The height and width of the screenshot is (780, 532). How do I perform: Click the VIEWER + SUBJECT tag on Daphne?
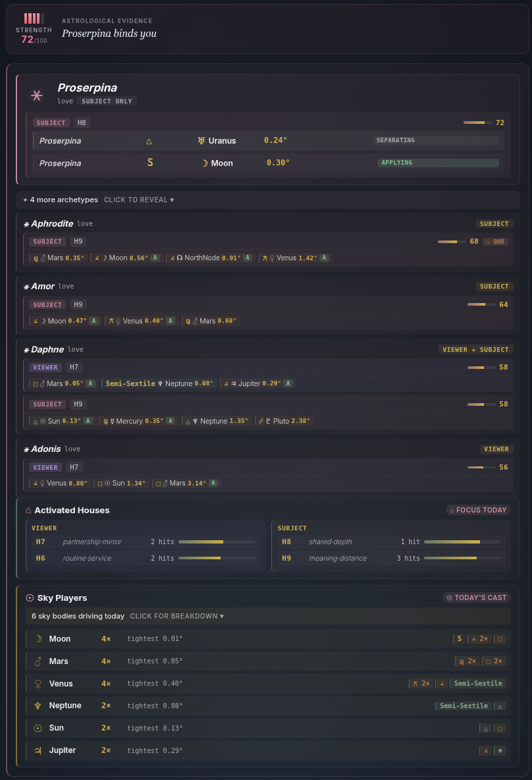476,350
